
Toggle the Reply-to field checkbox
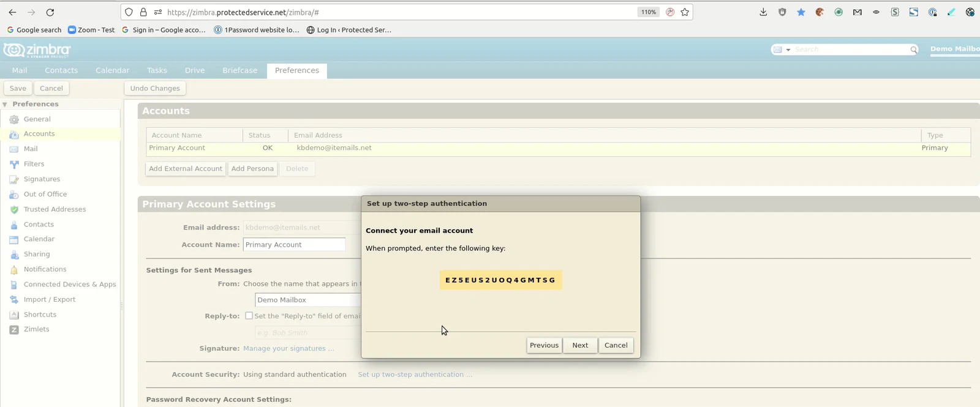click(x=249, y=316)
